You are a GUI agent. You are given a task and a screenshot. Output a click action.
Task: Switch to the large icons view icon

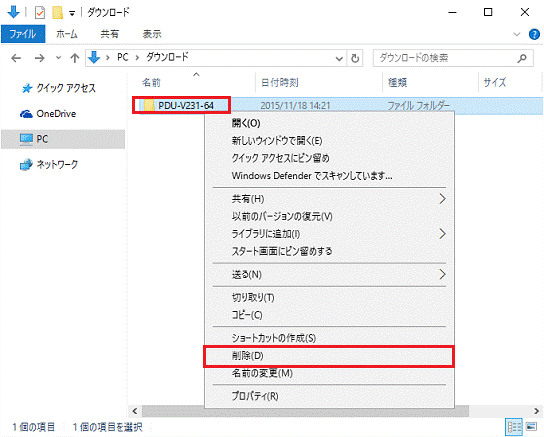click(x=532, y=426)
